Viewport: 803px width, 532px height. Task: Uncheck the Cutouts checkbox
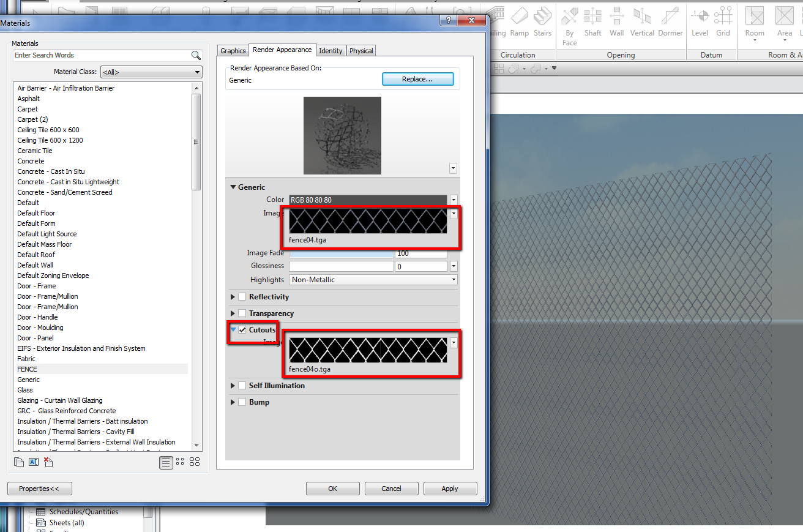pos(242,330)
